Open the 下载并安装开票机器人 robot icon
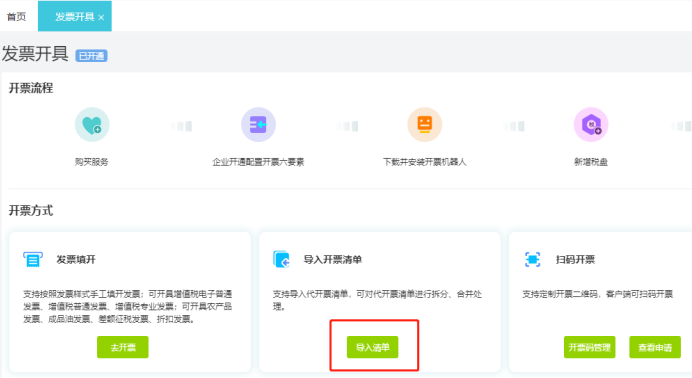Image resolution: width=692 pixels, height=378 pixels. point(425,125)
